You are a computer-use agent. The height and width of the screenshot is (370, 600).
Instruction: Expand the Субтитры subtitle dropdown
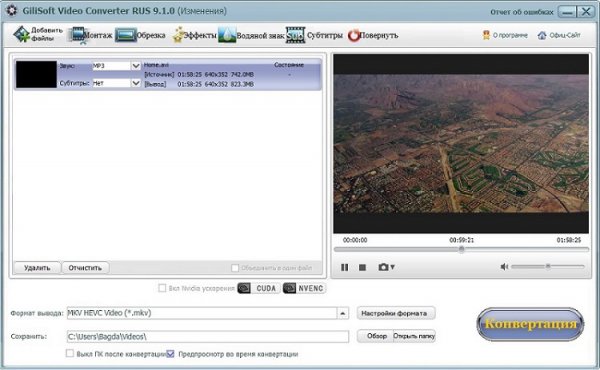coord(136,83)
